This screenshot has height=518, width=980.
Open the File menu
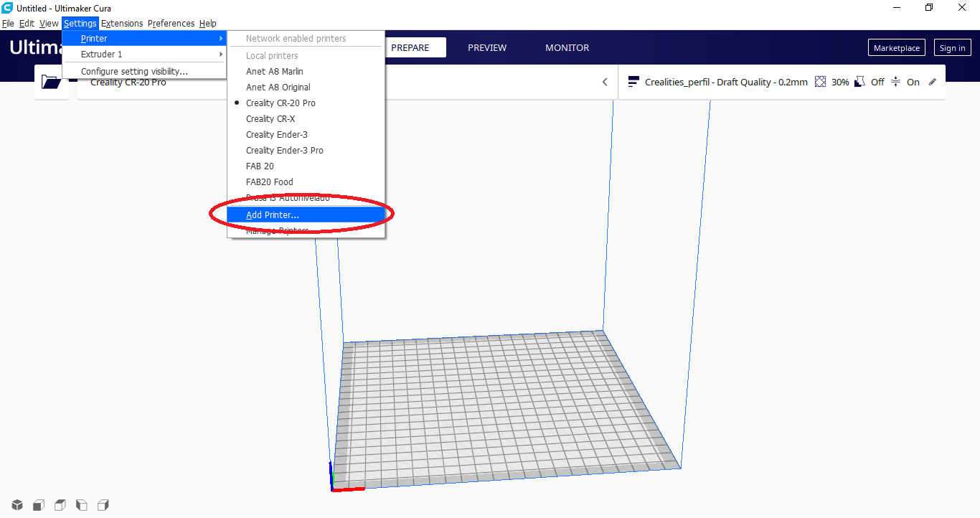pos(8,24)
